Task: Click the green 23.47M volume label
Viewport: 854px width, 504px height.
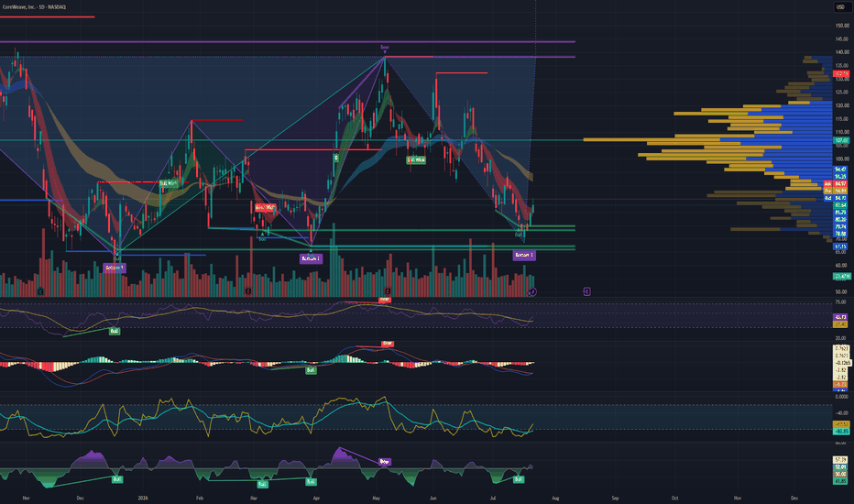Action: point(842,276)
